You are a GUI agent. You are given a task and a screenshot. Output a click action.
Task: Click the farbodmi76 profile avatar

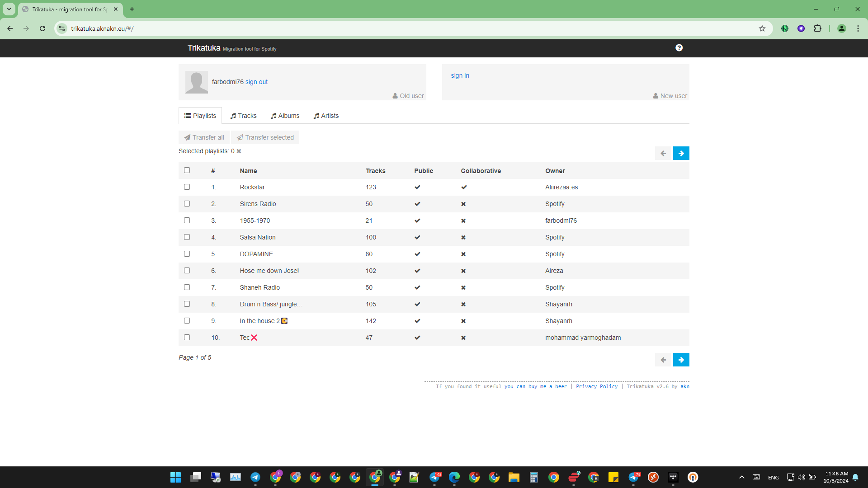(197, 82)
